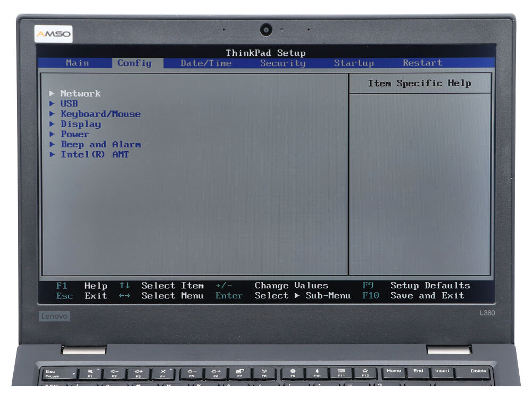The height and width of the screenshot is (399, 532).
Task: Click F10 Save and Exit
Action: point(413,296)
